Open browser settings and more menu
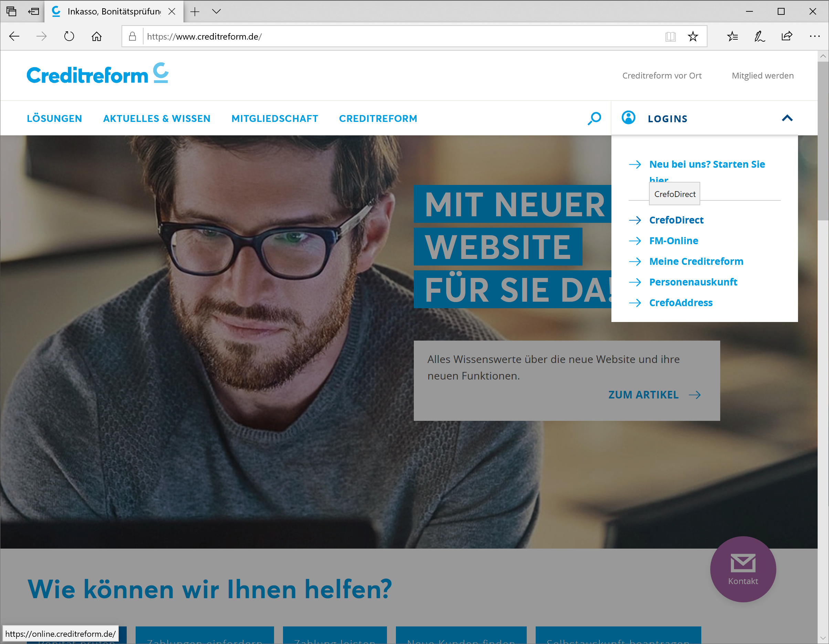The width and height of the screenshot is (829, 644). (x=815, y=37)
